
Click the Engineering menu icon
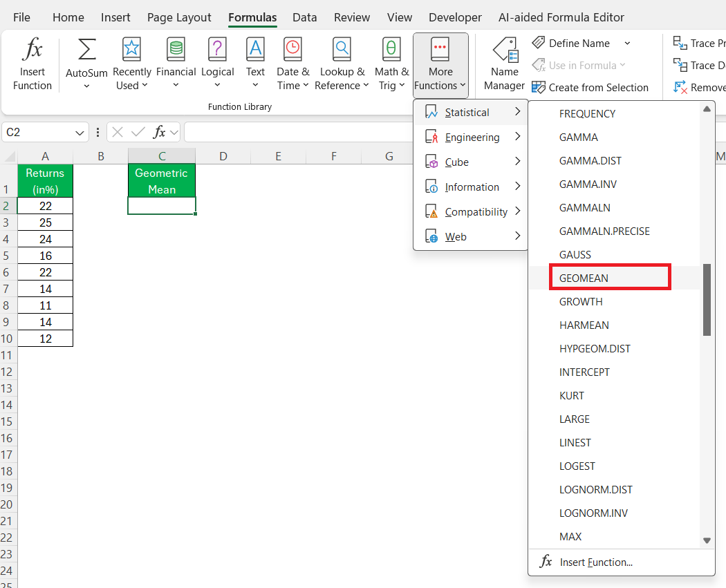tap(431, 137)
